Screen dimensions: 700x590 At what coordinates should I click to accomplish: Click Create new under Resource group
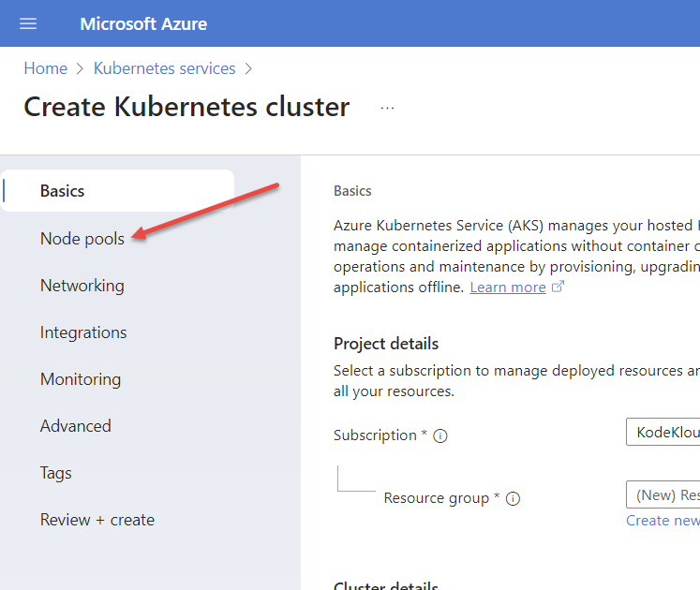point(663,521)
